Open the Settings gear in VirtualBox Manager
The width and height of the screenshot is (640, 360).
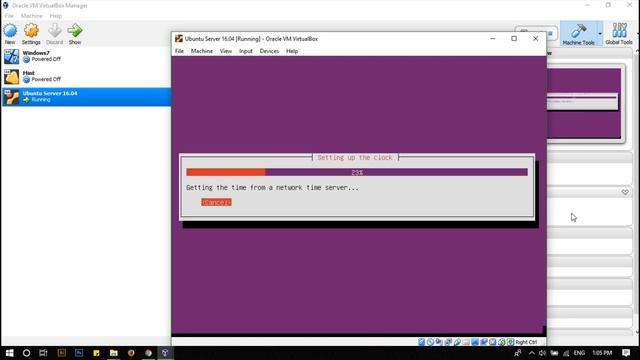click(31, 31)
